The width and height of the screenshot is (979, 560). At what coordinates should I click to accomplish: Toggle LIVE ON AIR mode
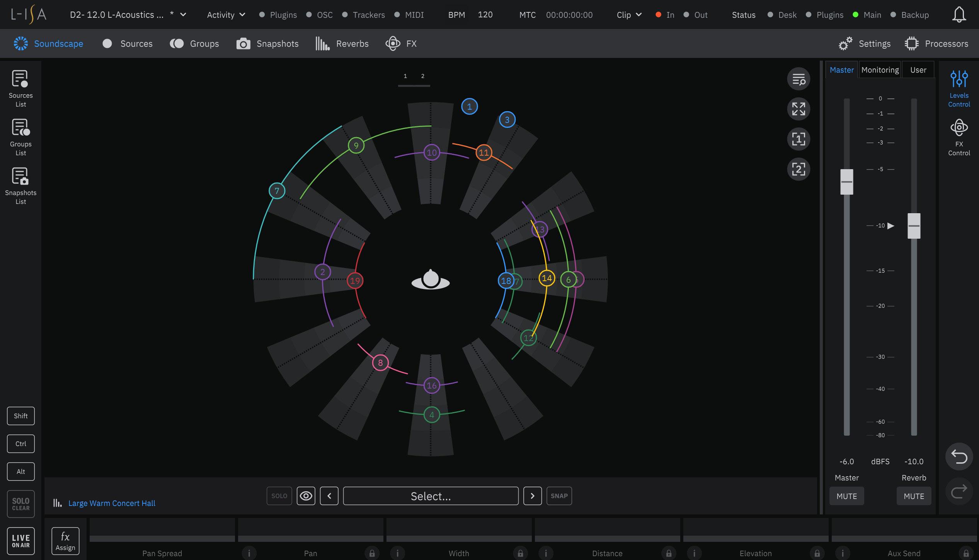[x=20, y=541]
